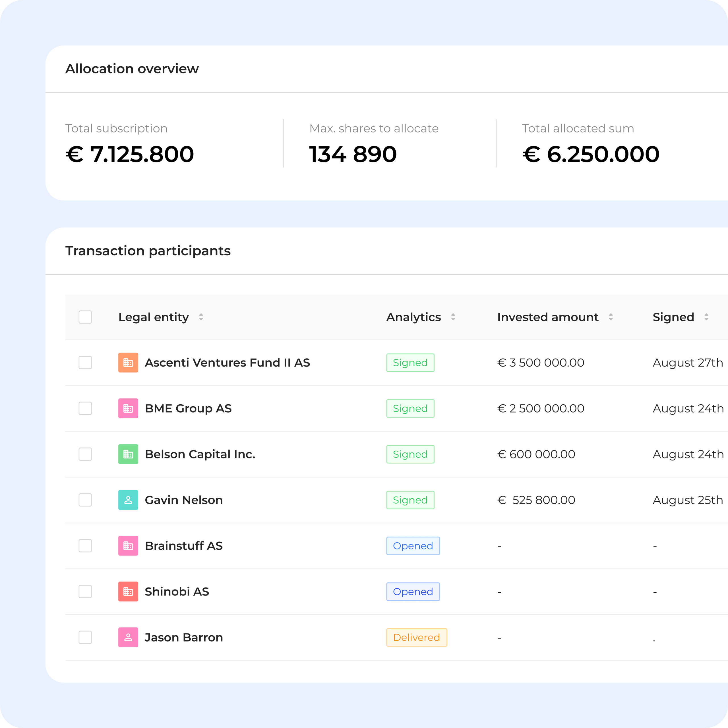Open the Shinobi AS entity name
The width and height of the screenshot is (728, 728).
coord(177,591)
